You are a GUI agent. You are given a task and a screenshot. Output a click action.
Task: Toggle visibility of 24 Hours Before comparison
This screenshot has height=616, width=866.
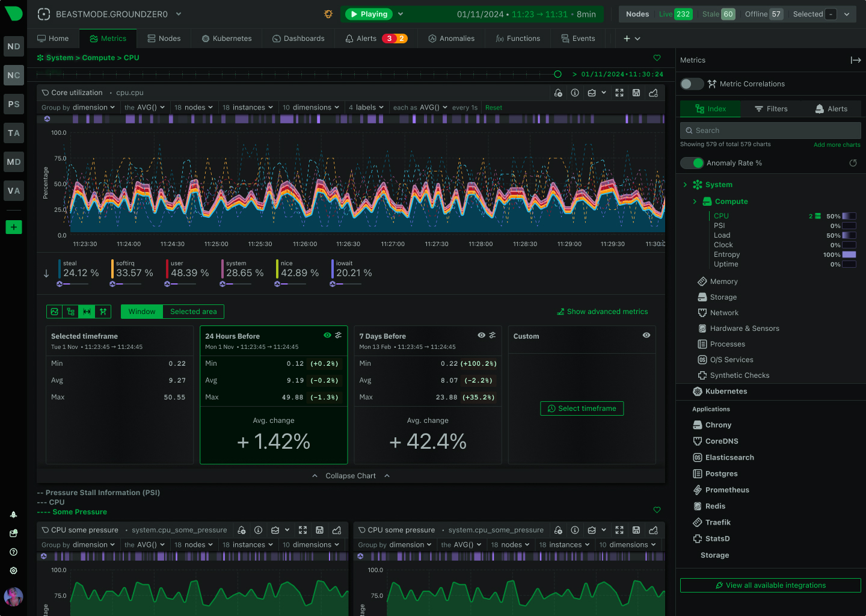pos(327,335)
